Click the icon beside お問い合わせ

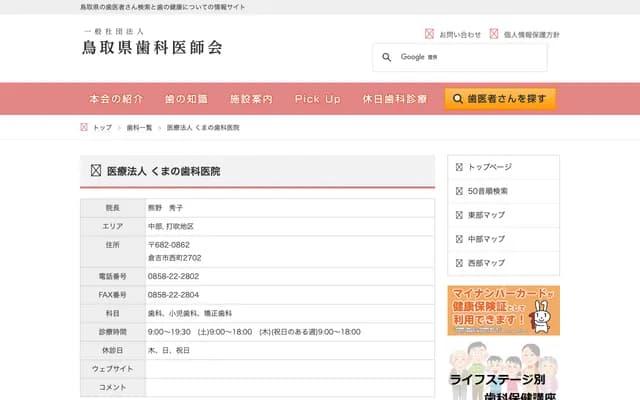tap(430, 34)
